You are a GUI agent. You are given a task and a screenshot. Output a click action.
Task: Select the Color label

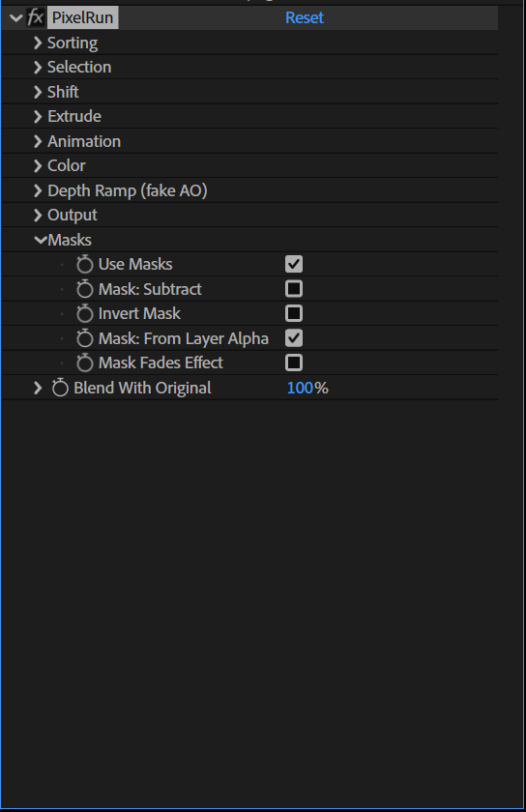pos(67,165)
